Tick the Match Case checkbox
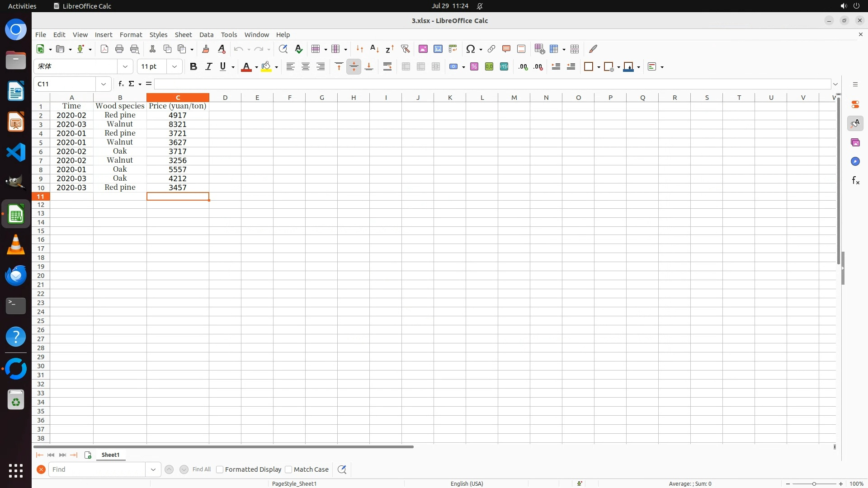Screen dimensions: 868x488 tap(288, 469)
